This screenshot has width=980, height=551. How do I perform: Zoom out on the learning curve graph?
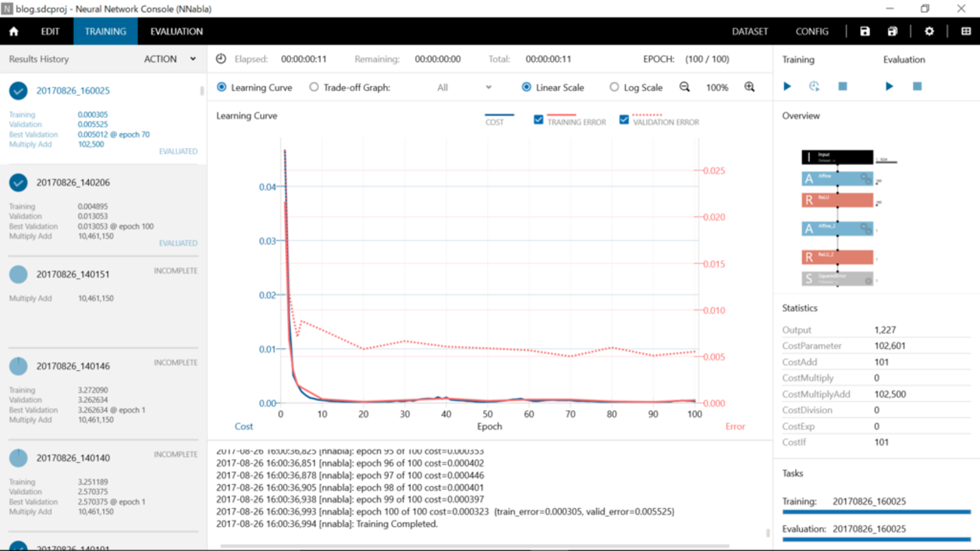pos(684,87)
